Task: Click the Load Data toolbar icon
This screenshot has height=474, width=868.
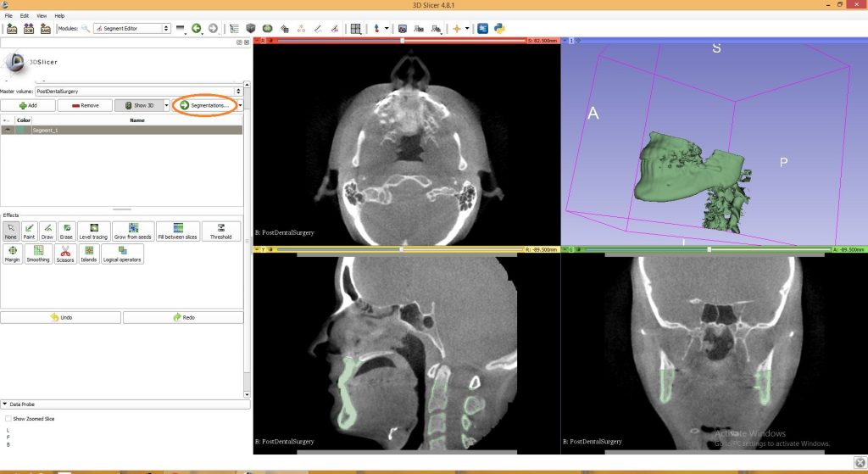Action: pos(12,28)
